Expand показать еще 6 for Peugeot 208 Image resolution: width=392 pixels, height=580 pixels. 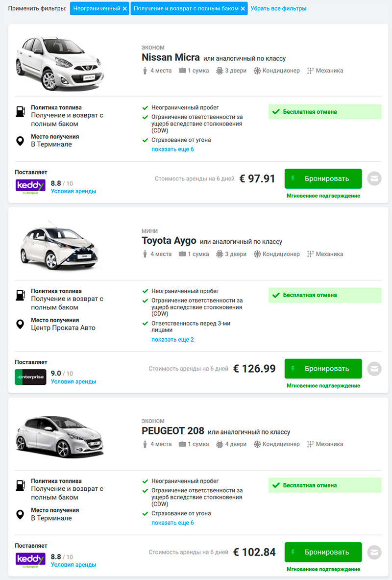coord(172,523)
